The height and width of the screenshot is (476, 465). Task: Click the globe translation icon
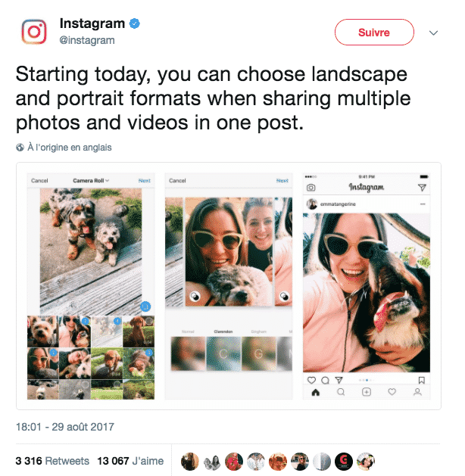pos(20,148)
